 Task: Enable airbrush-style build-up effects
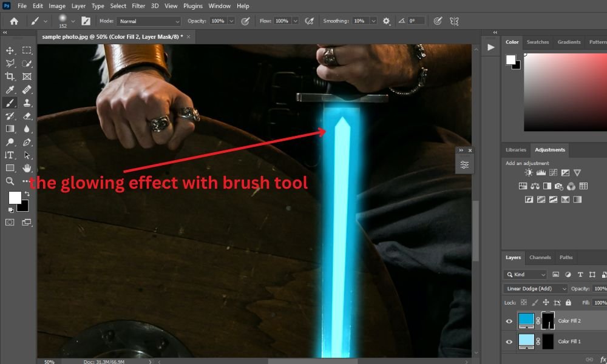coord(310,21)
